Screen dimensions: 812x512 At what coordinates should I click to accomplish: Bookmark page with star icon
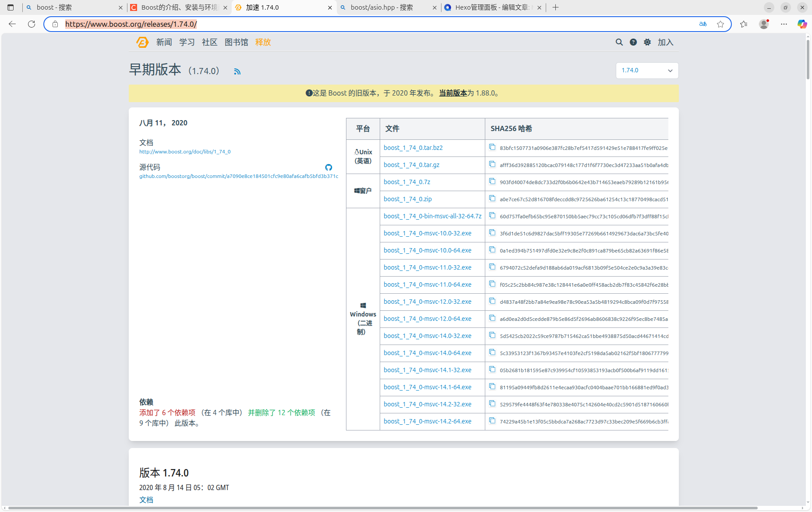(720, 24)
